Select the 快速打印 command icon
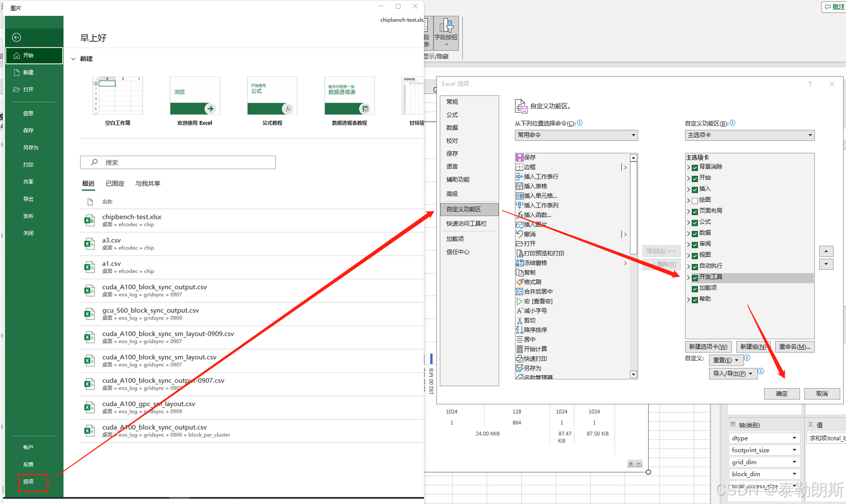Image resolution: width=846 pixels, height=504 pixels. (519, 359)
